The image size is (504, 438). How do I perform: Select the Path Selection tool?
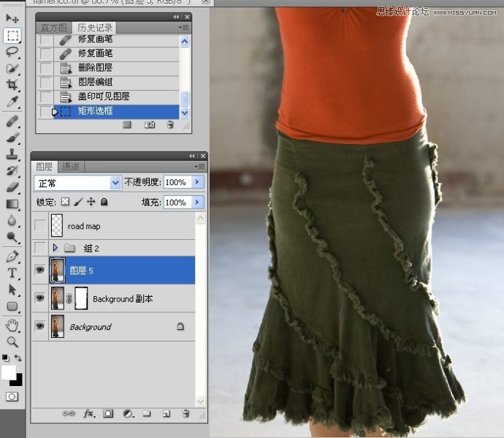[12, 290]
